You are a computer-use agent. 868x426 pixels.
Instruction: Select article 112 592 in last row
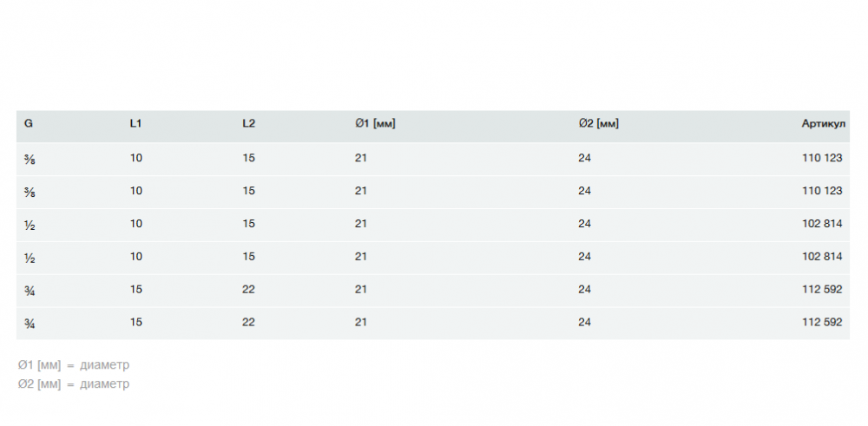tap(822, 322)
